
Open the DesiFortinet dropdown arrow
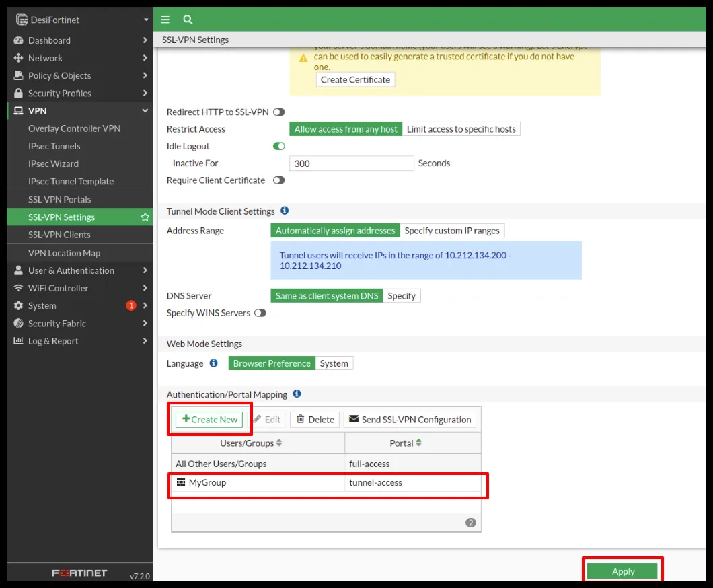tap(146, 20)
